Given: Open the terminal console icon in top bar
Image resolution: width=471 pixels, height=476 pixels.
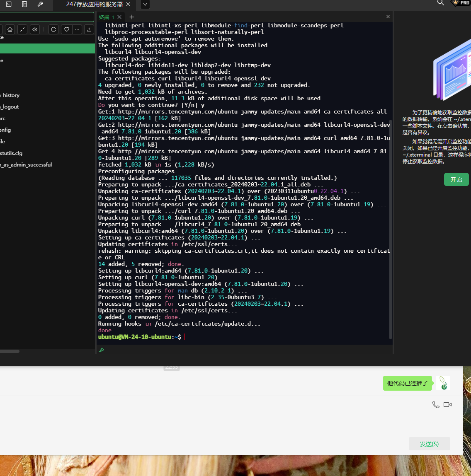Looking at the screenshot, I should 9,4.
